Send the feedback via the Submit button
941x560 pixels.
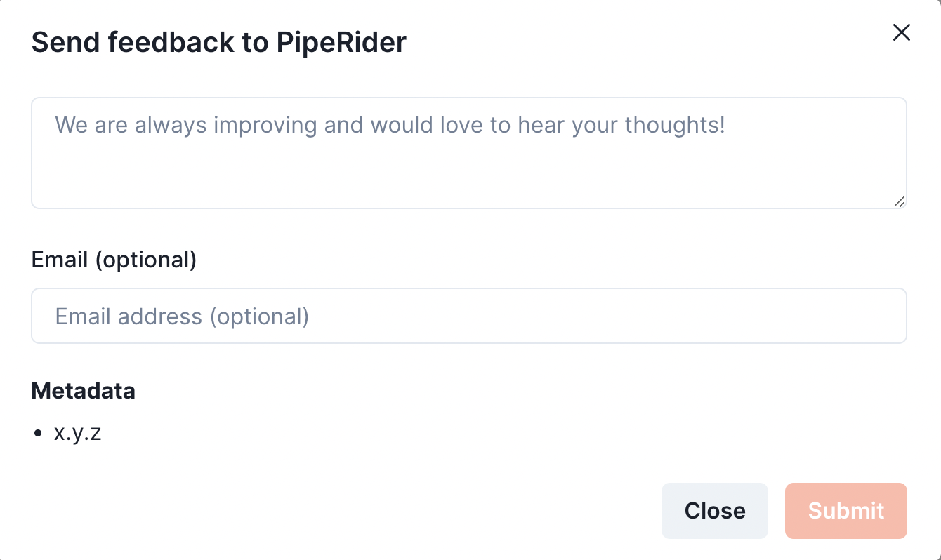pos(846,511)
